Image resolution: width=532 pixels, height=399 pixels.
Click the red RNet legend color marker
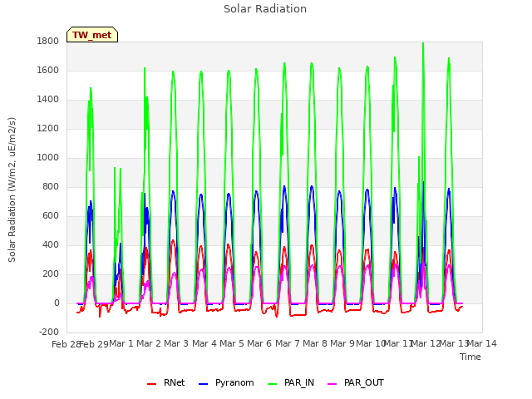click(151, 384)
